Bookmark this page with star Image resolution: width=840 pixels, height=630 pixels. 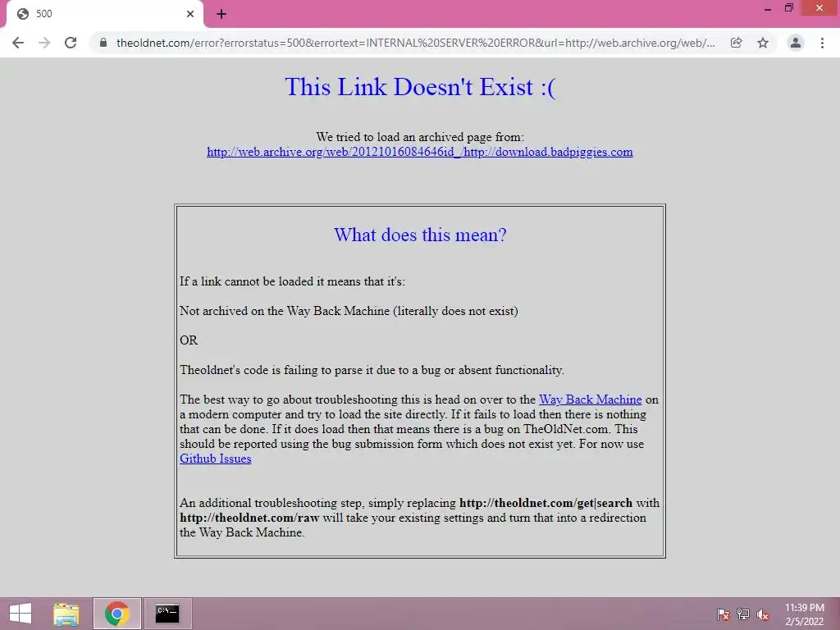point(763,43)
